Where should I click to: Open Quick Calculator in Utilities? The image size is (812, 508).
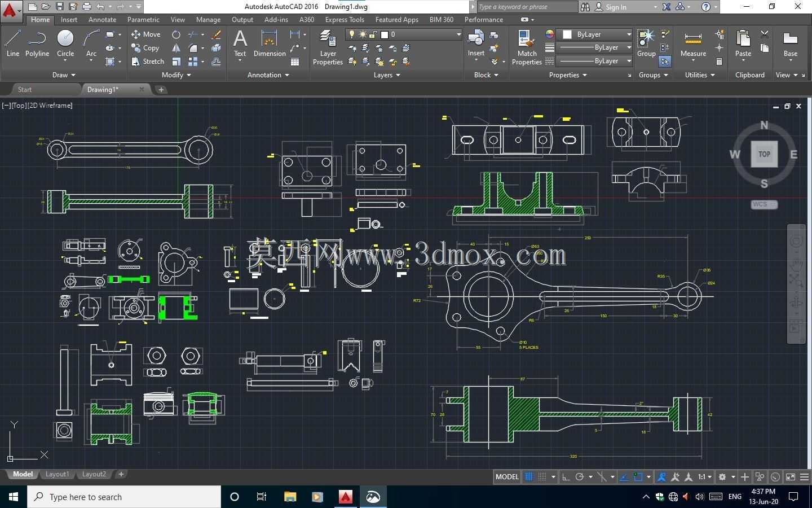pos(720,62)
